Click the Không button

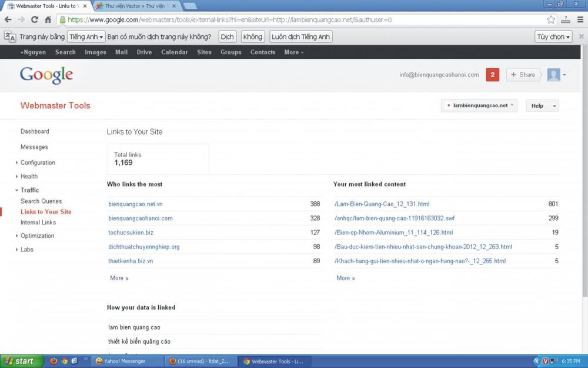253,37
